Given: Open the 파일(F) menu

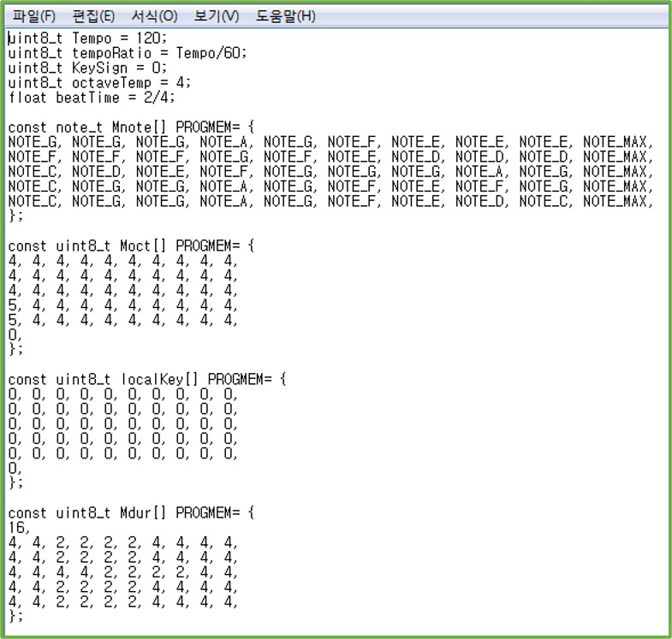Looking at the screenshot, I should click(x=34, y=16).
